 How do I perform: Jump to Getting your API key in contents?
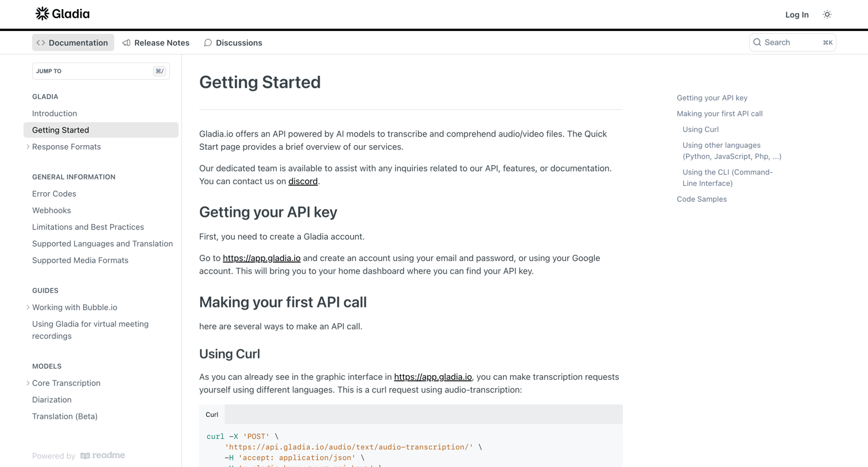[712, 98]
